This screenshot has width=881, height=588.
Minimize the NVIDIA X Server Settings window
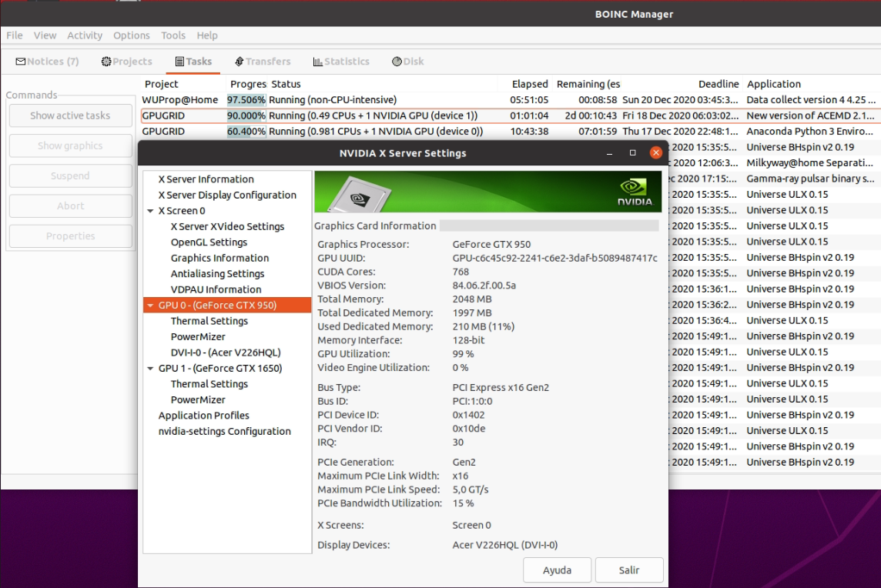click(x=609, y=152)
